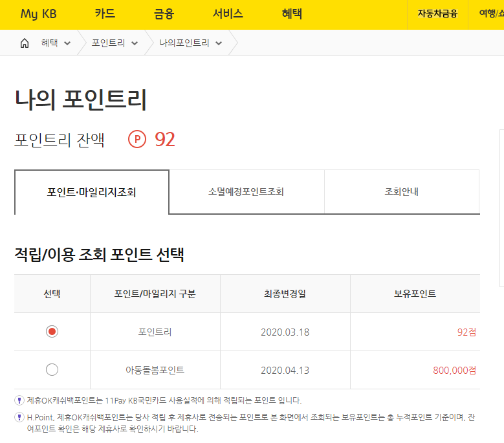Click the 포인트리 cell in the table

click(155, 332)
